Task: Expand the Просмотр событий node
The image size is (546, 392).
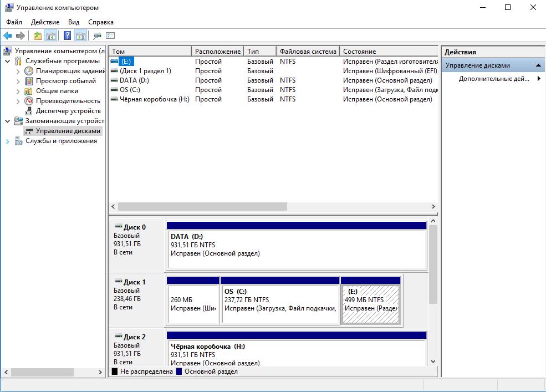Action: tap(18, 82)
